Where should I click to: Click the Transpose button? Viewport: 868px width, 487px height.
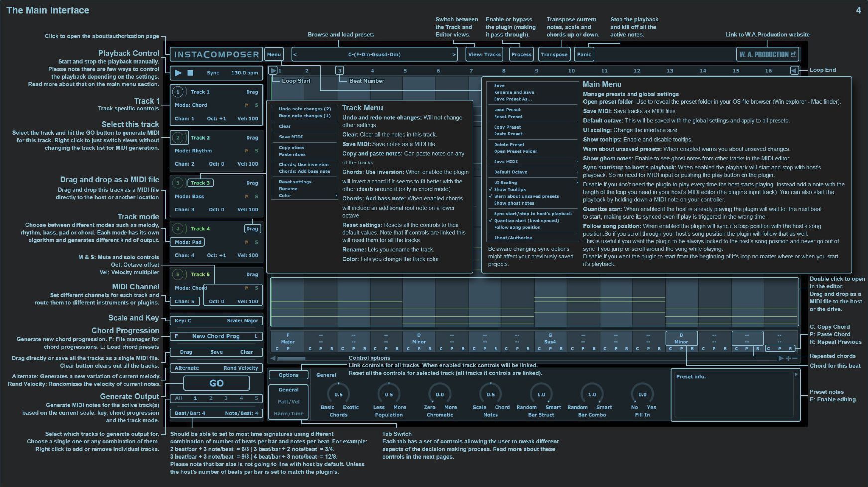tap(554, 55)
